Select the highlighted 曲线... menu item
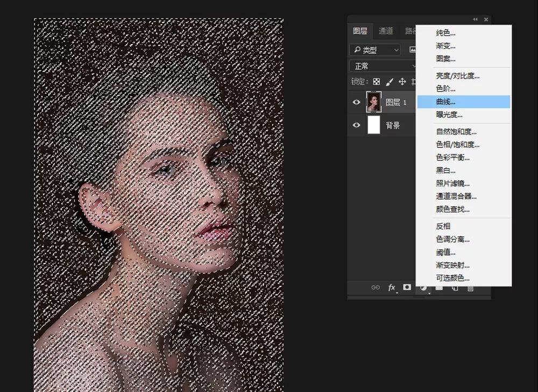 [x=464, y=102]
